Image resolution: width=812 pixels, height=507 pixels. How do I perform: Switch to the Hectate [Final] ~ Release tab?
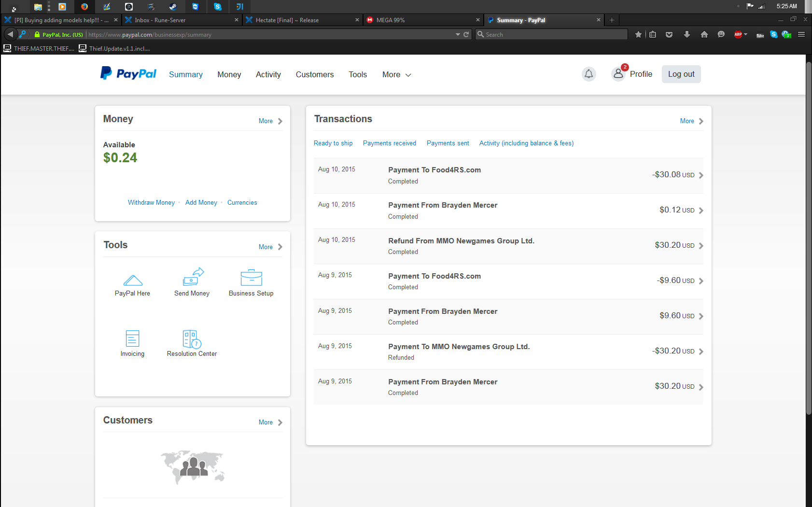(x=302, y=20)
